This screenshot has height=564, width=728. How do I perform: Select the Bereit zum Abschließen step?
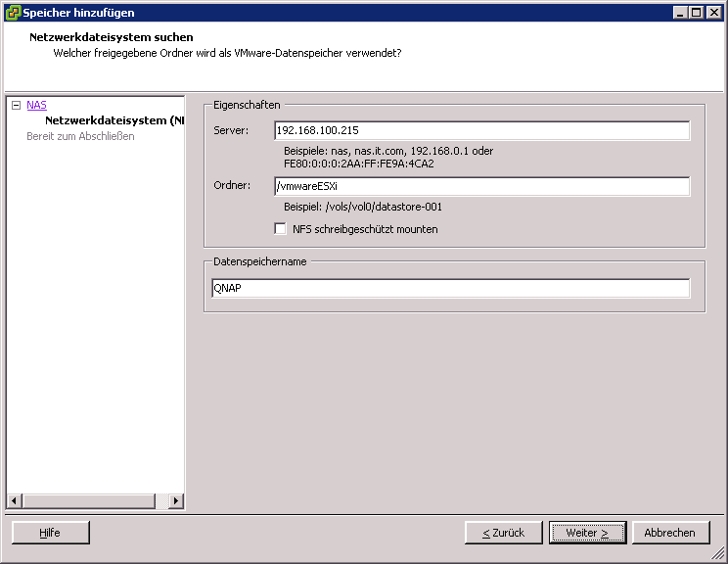[x=80, y=136]
